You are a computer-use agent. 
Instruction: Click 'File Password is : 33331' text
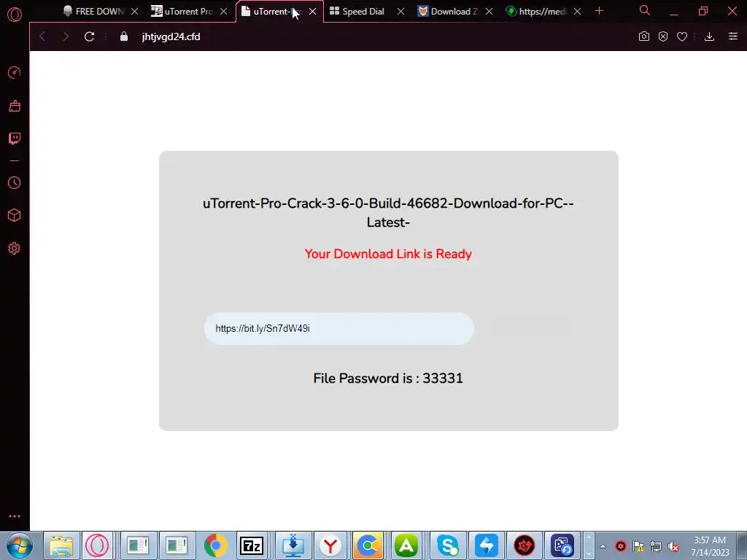tap(388, 378)
